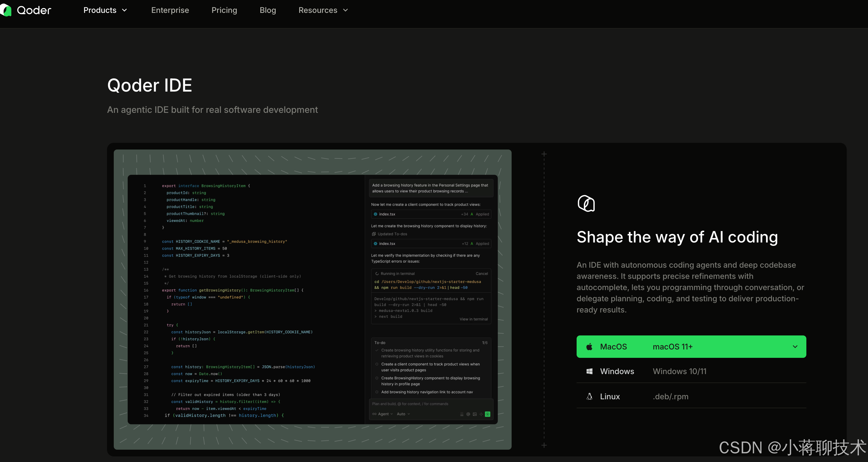Viewport: 868px width, 462px height.
Task: Click the image attach icon in chat input
Action: point(474,414)
